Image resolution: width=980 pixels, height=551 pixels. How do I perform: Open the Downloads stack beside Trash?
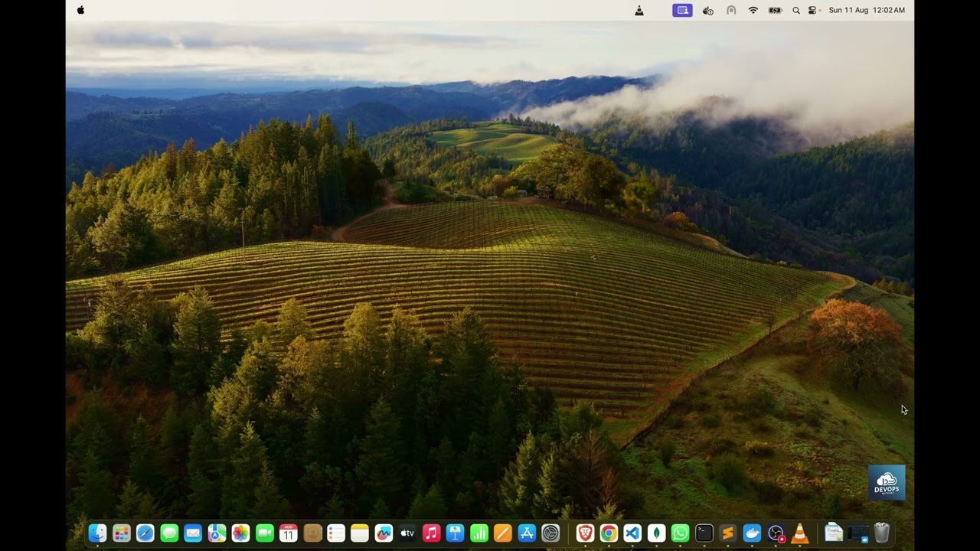858,533
